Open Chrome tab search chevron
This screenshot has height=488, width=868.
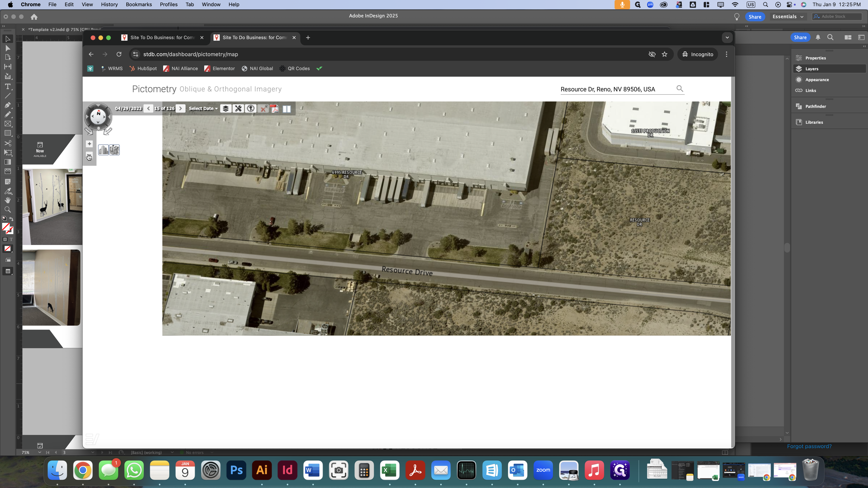tap(727, 37)
